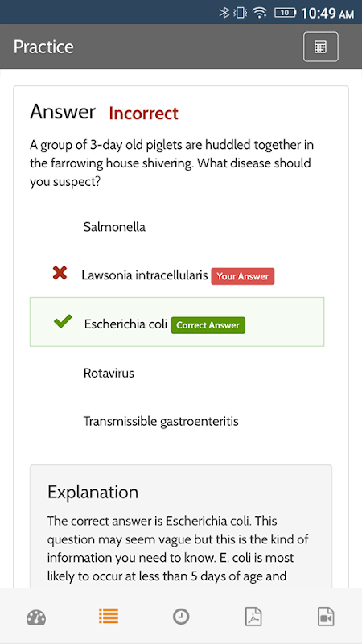Click the red Your Answer badge
This screenshot has height=644, width=362.
click(x=243, y=276)
